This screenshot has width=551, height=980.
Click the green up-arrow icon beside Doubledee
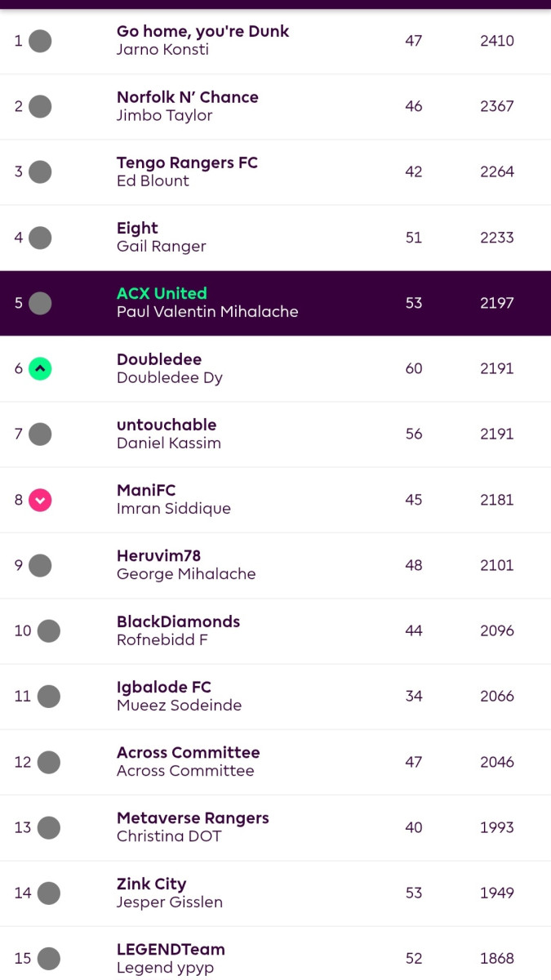click(40, 368)
